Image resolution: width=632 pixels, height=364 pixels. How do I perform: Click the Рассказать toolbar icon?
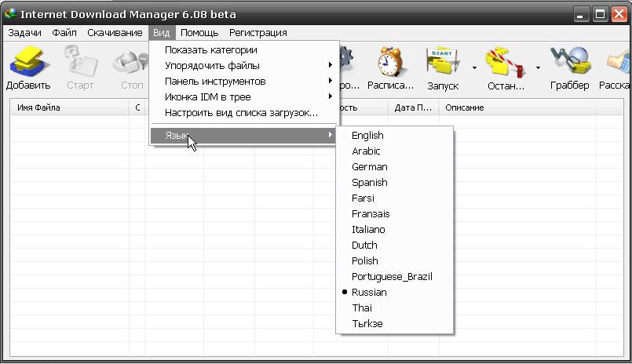pos(619,63)
